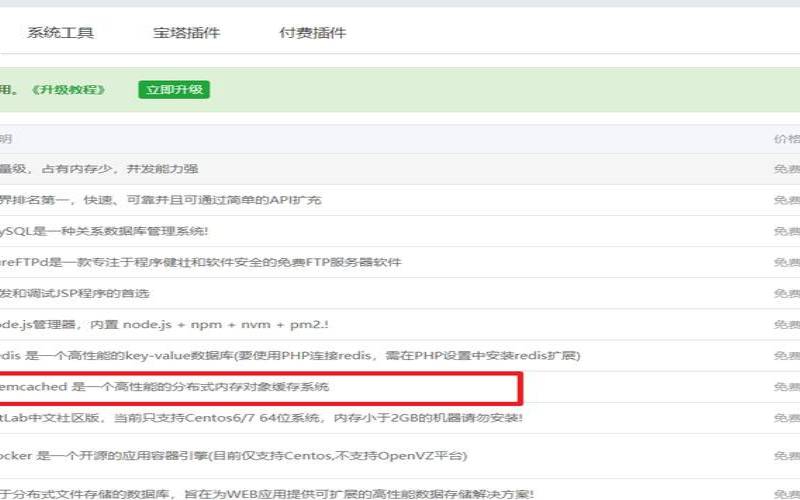Select the Docker 开源的应用容器引擎 row
Image resolution: width=800 pixels, height=500 pixels.
[232, 455]
